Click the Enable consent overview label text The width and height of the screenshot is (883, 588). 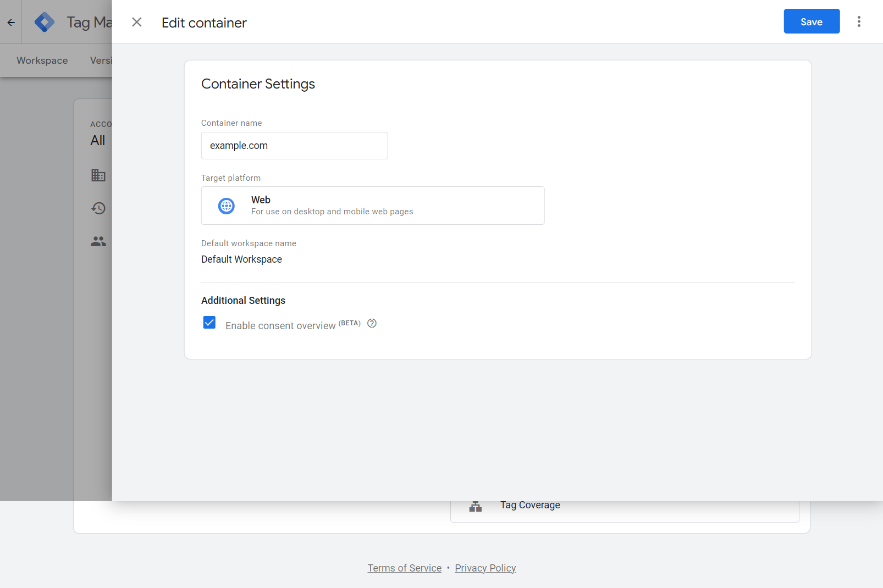[280, 326]
